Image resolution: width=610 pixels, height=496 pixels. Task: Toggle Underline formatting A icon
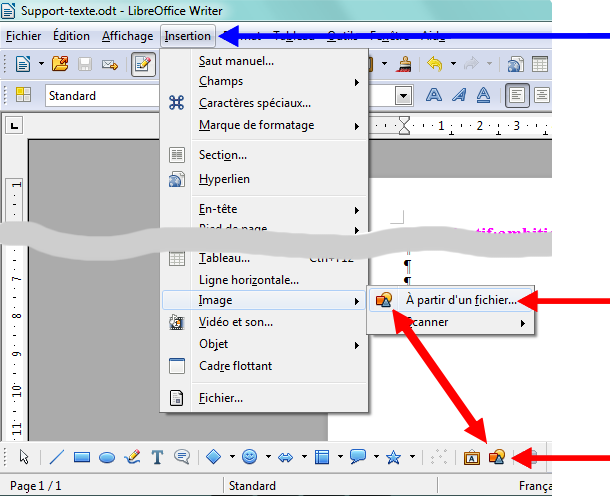(x=483, y=95)
